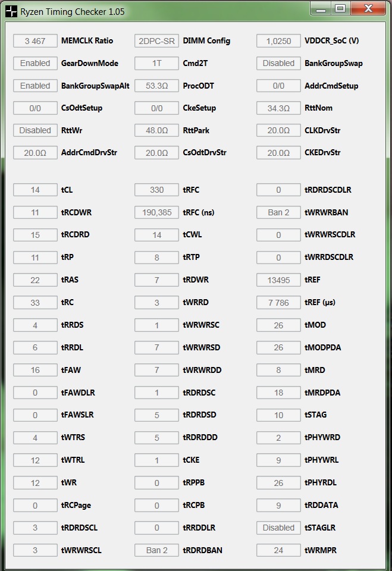Click the tMOD value field

pos(279,325)
